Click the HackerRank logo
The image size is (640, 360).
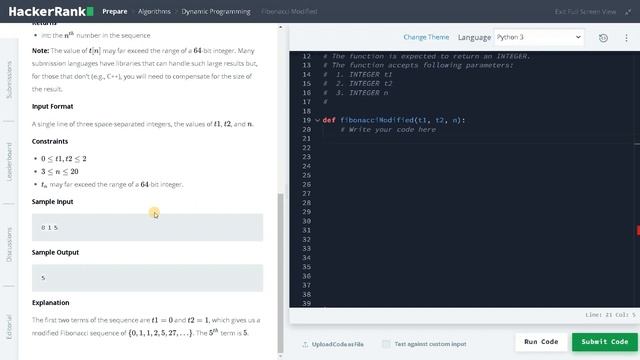tap(51, 11)
